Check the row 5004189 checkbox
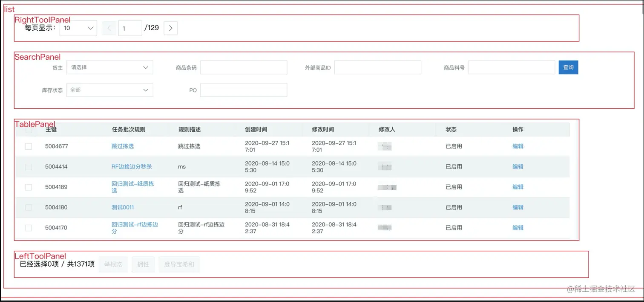644x302 pixels. tap(29, 187)
